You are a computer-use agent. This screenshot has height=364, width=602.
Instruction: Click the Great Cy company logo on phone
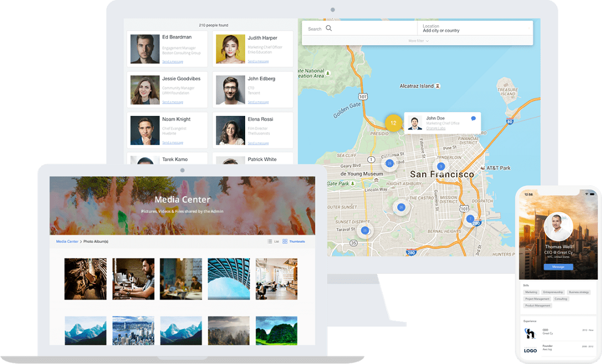point(530,333)
